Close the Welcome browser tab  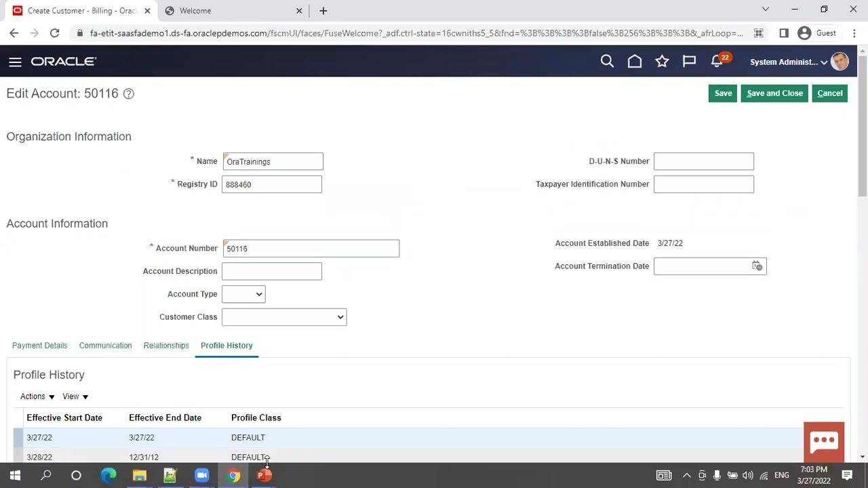coord(299,10)
